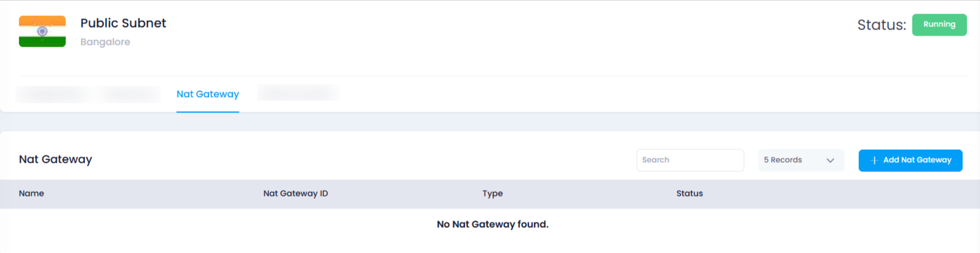The height and width of the screenshot is (253, 980).
Task: Click the Add Nat Gateway button
Action: [910, 160]
